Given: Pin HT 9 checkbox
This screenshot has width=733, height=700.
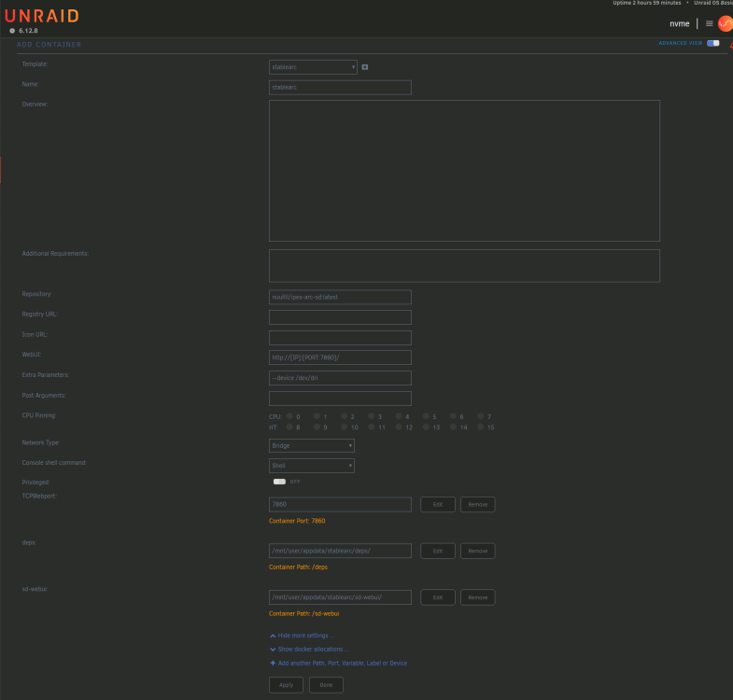Looking at the screenshot, I should [x=317, y=427].
